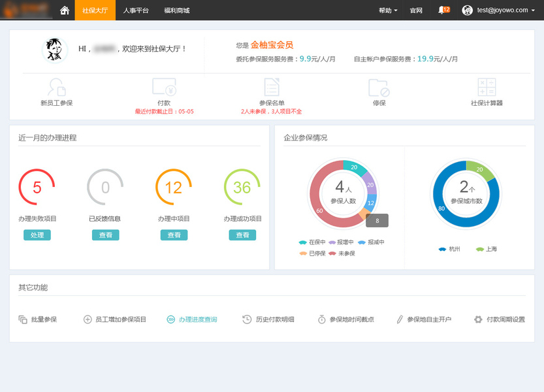The height and width of the screenshot is (392, 544).
Task: Open the 付款周期设置 link
Action: (506, 319)
